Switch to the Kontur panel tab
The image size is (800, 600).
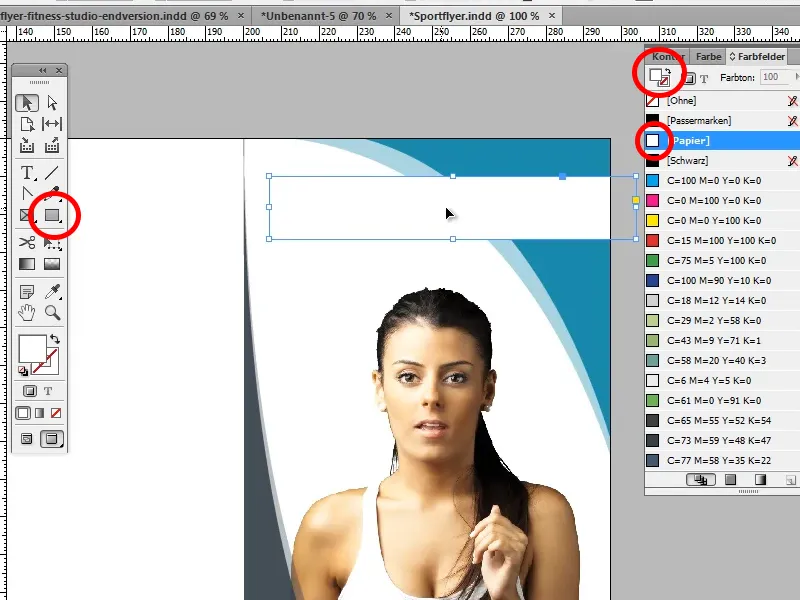(668, 57)
